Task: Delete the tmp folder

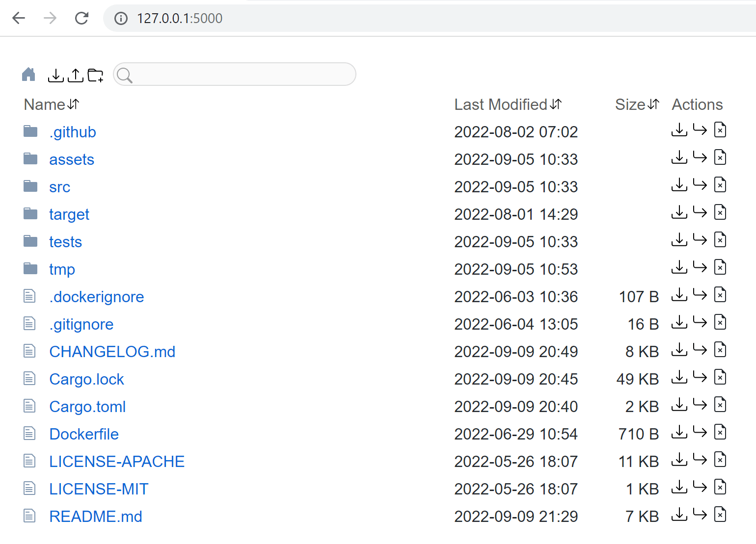Action: coord(720,267)
